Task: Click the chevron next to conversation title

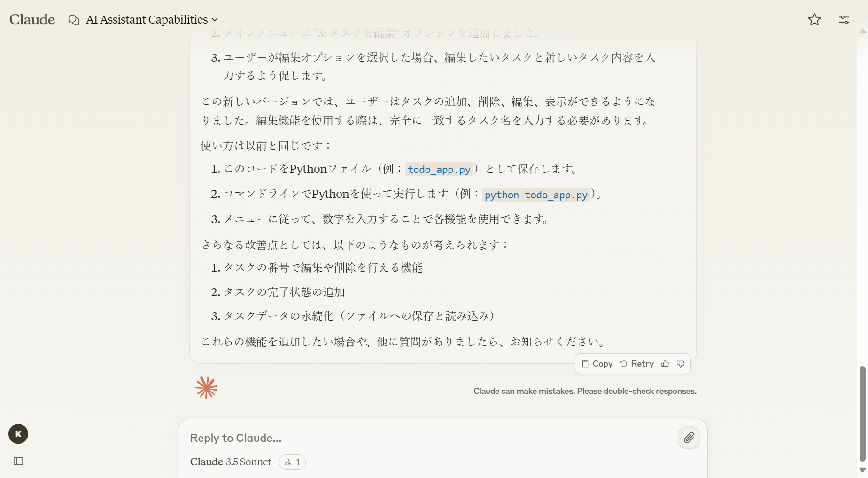Action: [215, 20]
